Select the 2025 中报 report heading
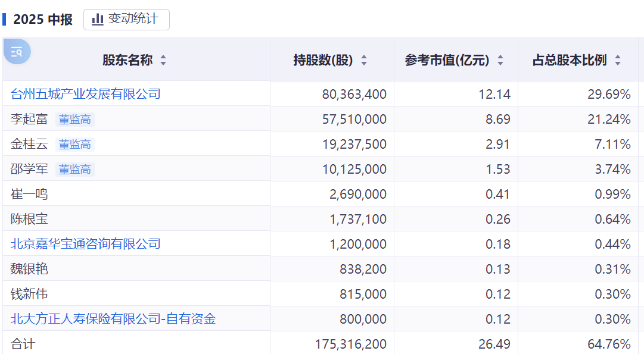 click(43, 20)
